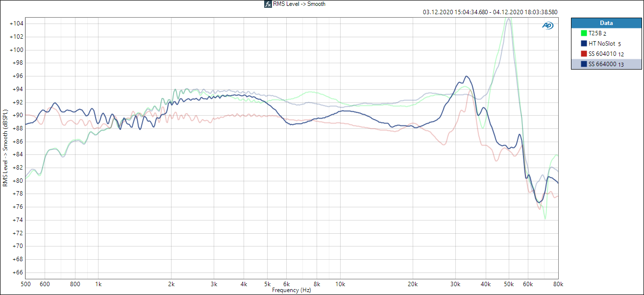Select the SS 664000 legend row
Image resolution: width=644 pixels, height=295 pixels.
(606, 64)
